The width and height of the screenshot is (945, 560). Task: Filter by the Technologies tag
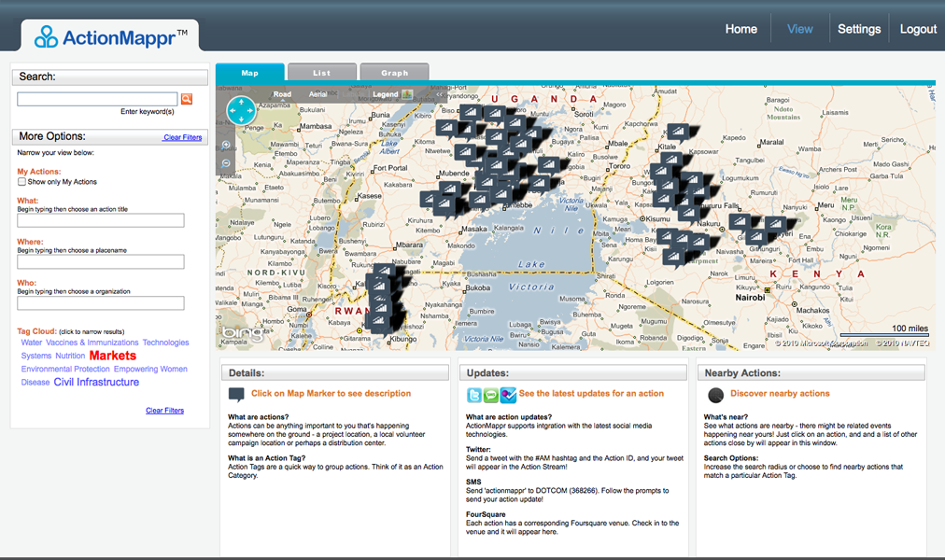tap(165, 342)
